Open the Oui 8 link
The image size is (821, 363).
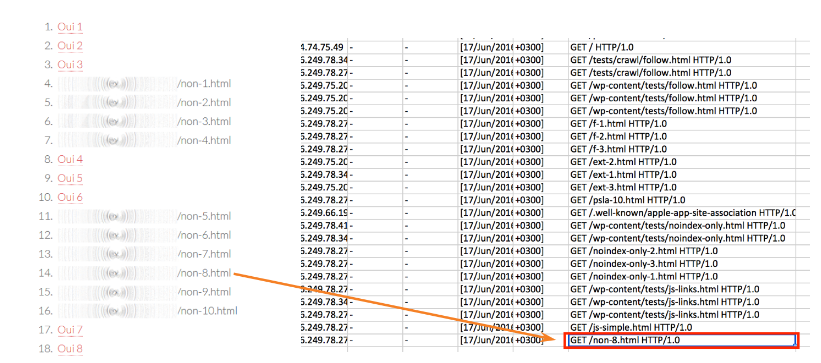click(70, 348)
